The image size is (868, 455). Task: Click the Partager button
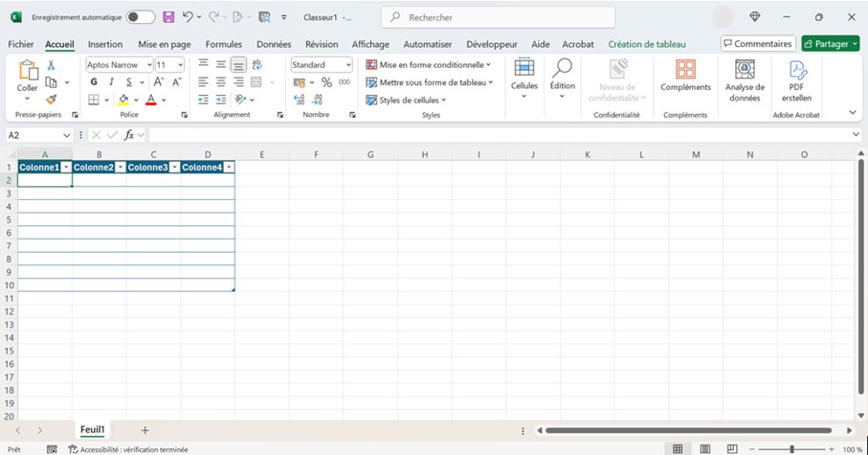tap(830, 44)
